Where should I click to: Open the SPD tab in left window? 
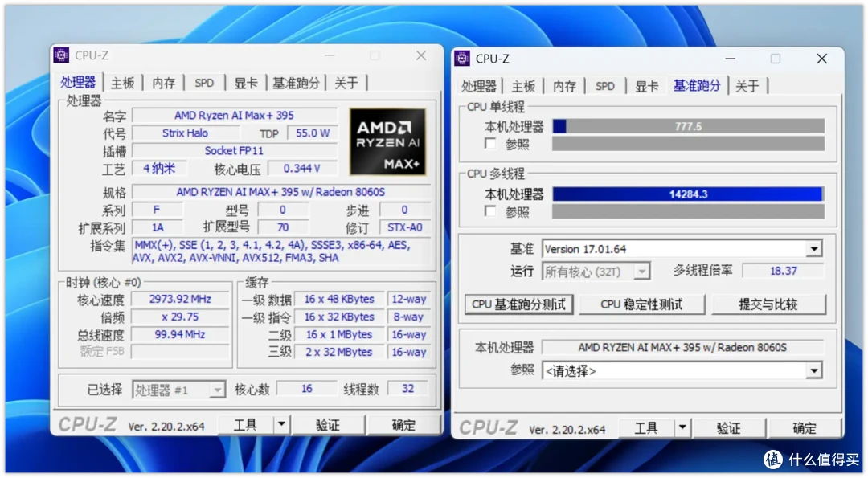click(204, 83)
